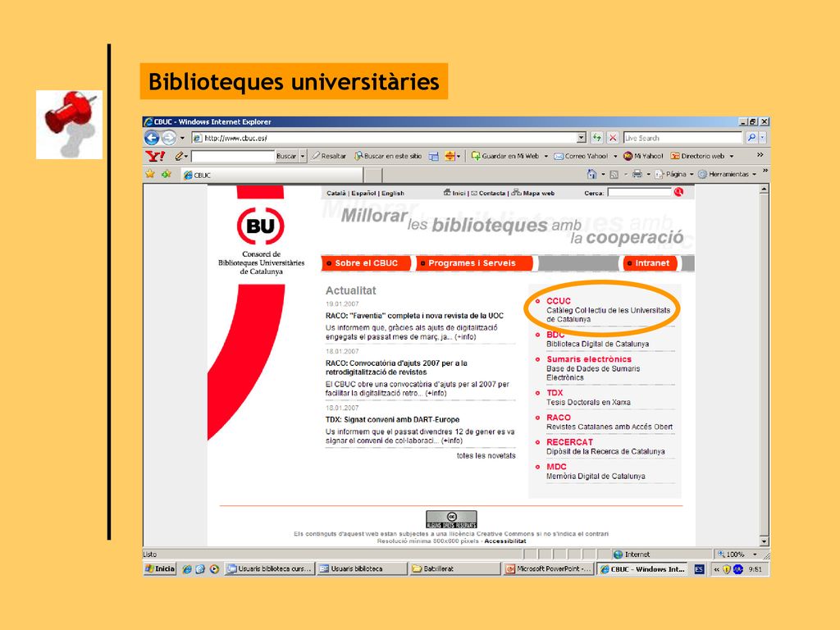Click the Yahoo toolbar search field

point(233,156)
